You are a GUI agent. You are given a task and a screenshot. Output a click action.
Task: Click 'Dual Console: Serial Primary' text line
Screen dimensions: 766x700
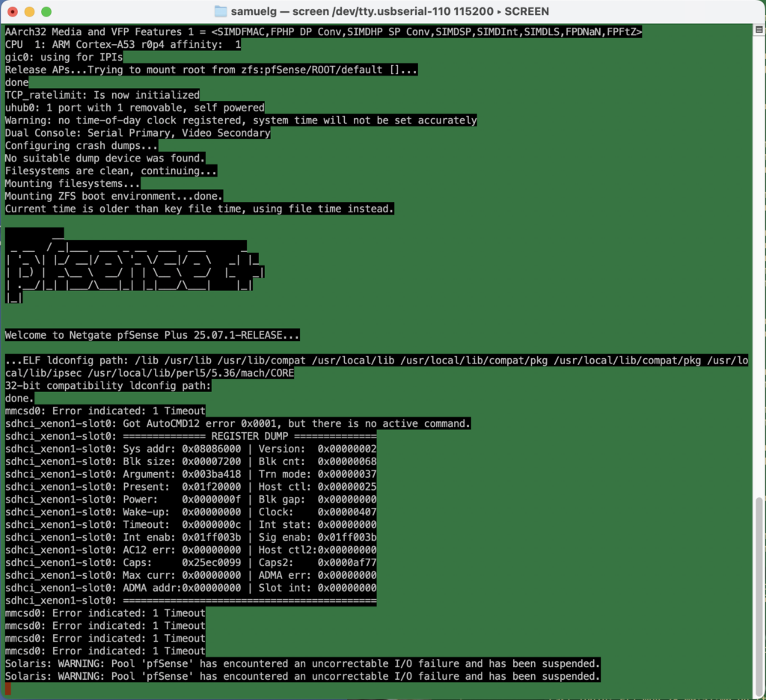138,133
